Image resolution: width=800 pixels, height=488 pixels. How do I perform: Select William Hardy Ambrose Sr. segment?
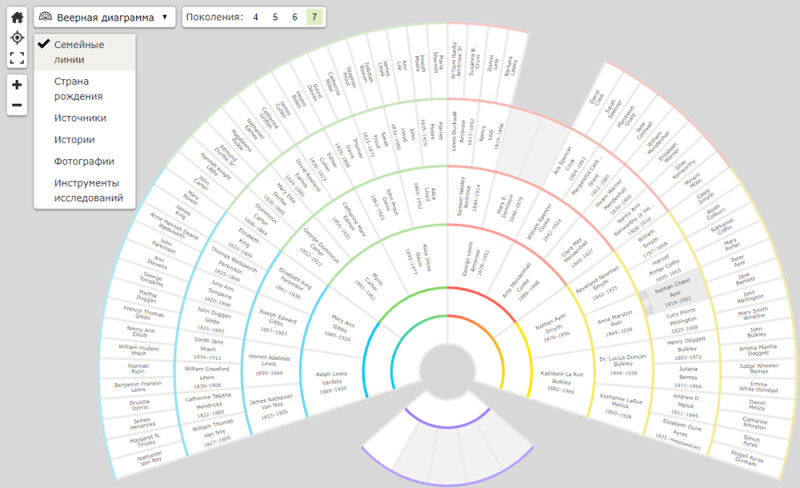(457, 61)
